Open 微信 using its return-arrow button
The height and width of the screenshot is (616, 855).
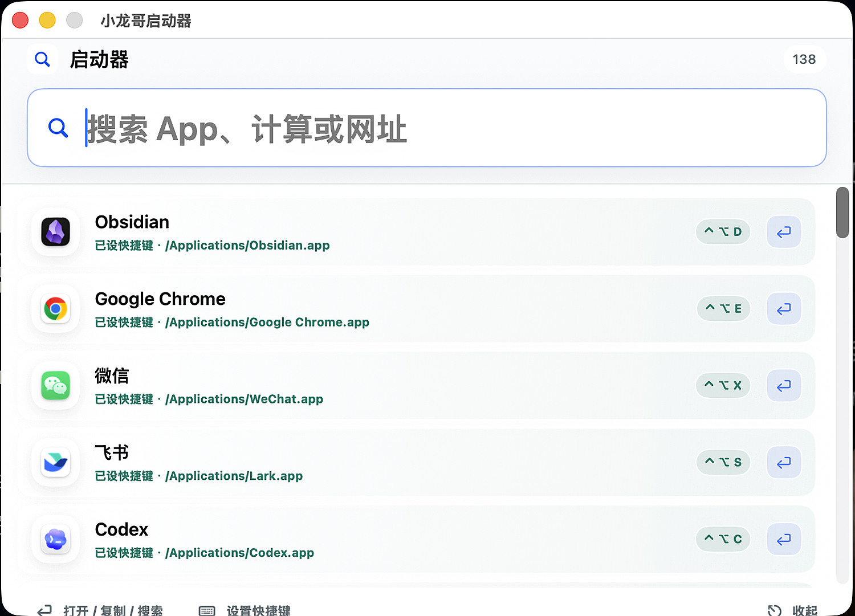click(x=784, y=386)
